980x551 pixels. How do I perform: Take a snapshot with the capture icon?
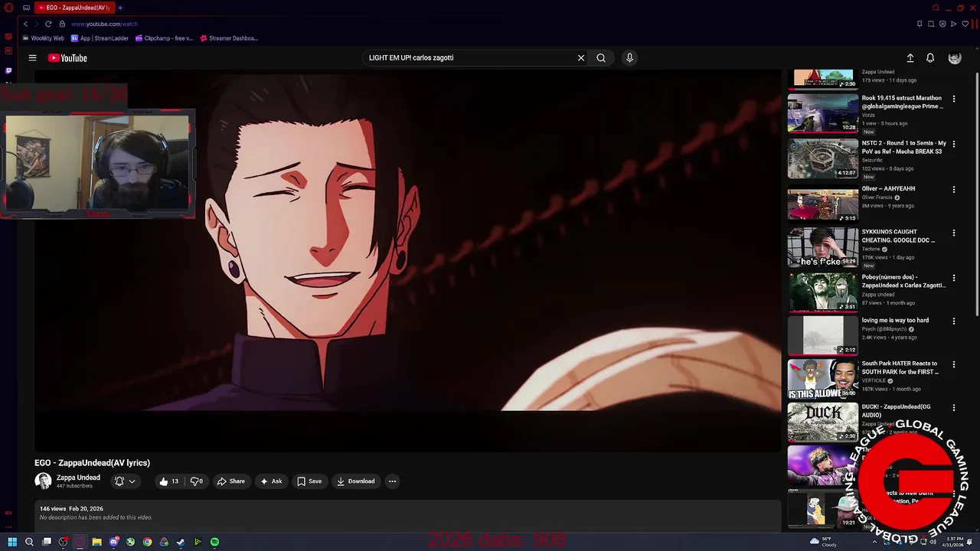point(931,24)
